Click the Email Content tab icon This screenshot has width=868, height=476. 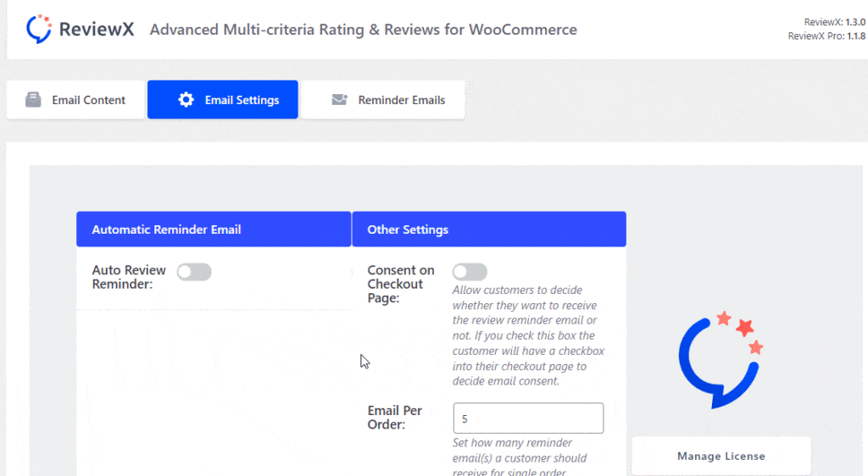pos(33,99)
